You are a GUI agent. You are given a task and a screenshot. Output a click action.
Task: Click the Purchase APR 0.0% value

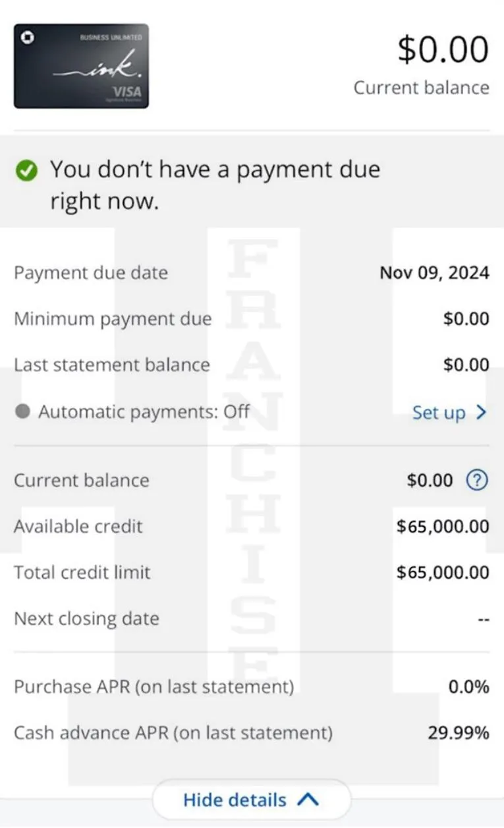click(x=469, y=686)
